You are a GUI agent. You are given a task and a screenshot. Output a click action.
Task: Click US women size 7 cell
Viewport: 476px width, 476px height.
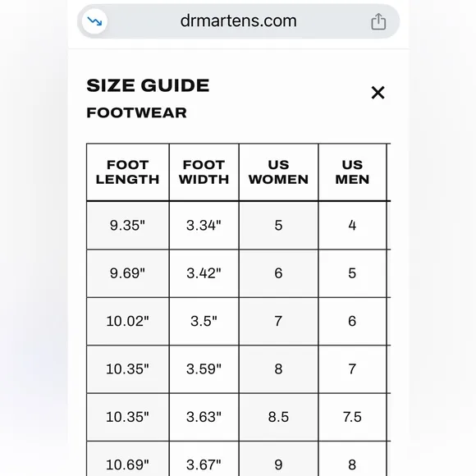click(279, 321)
